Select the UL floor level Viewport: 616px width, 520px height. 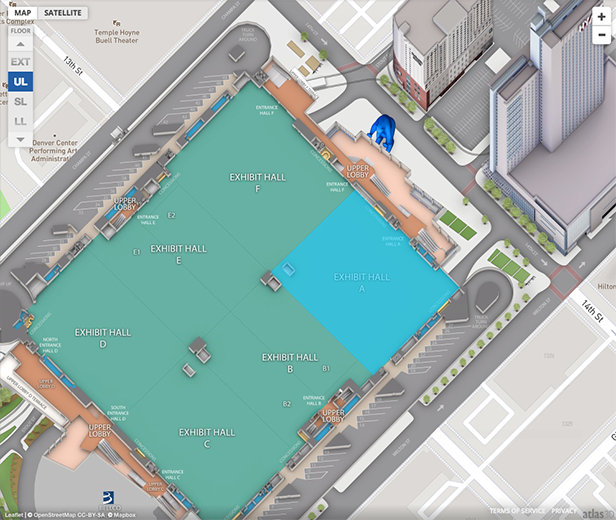(21, 82)
